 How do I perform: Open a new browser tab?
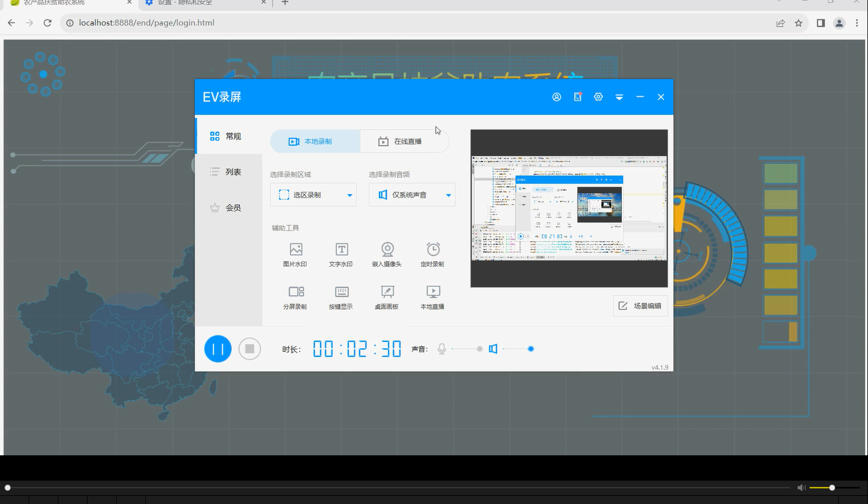285,3
